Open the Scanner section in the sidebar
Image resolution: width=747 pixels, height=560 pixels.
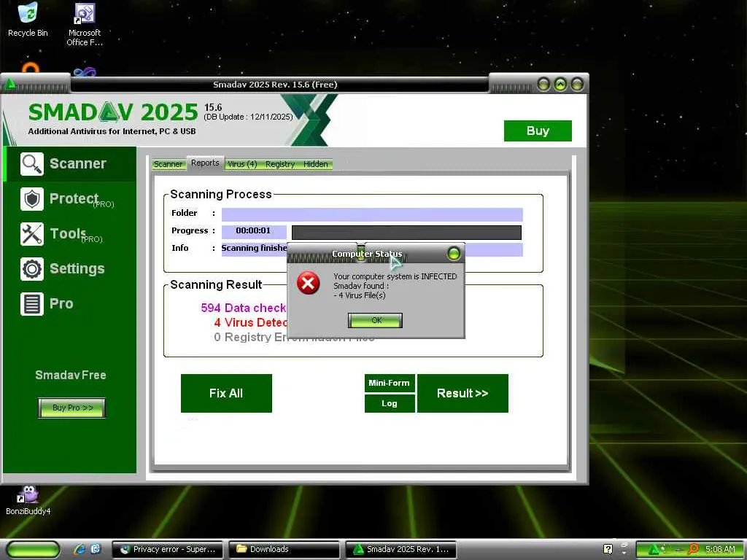coord(70,164)
